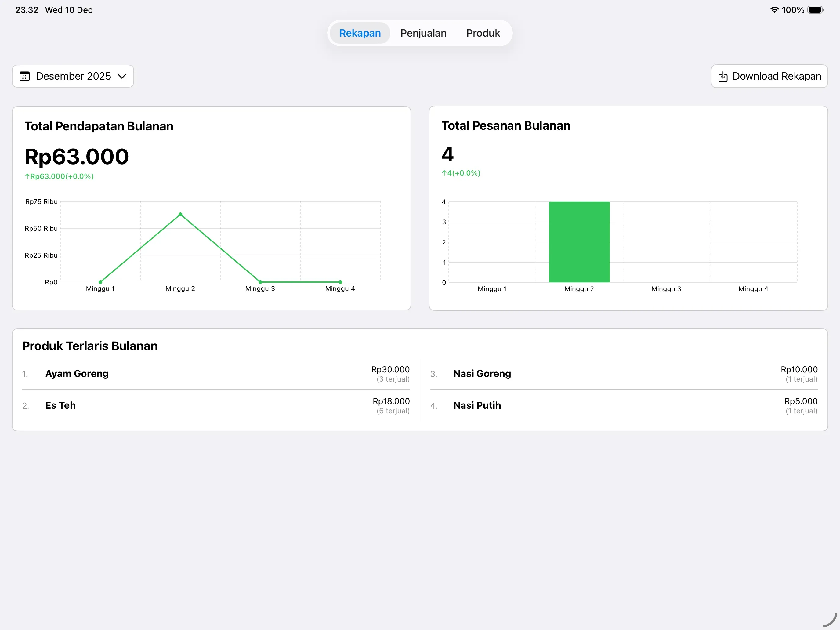Click the Minggu 4 point on line chart
Image resolution: width=840 pixels, height=630 pixels.
pyautogui.click(x=340, y=282)
